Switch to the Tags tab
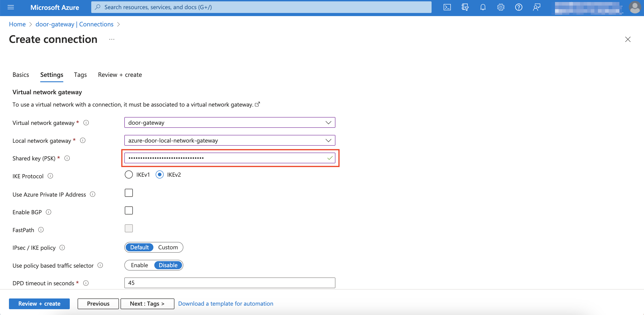The height and width of the screenshot is (315, 644). 80,75
